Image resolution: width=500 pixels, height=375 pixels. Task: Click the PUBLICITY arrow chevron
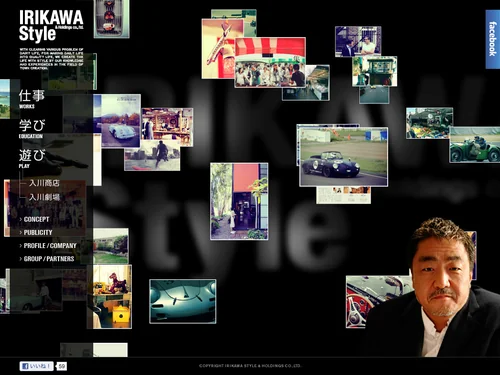point(21,232)
